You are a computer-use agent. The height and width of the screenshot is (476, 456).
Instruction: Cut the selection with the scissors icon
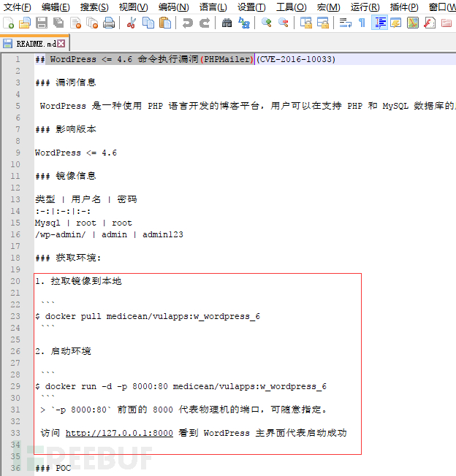click(x=132, y=23)
